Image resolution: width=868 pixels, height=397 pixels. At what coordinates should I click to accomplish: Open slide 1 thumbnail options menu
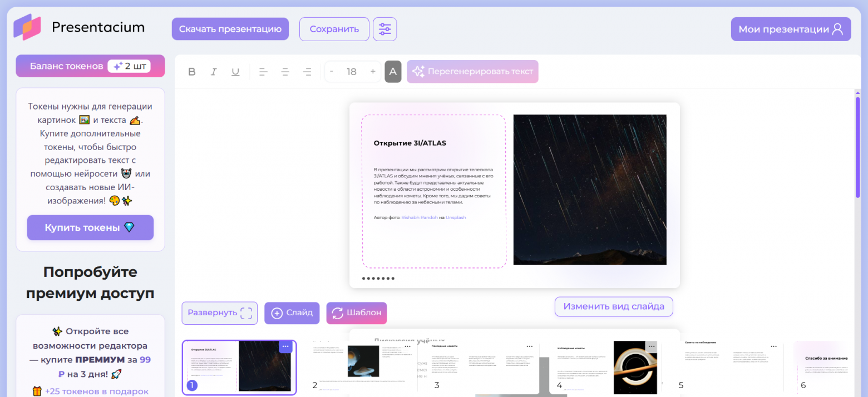[x=285, y=346]
